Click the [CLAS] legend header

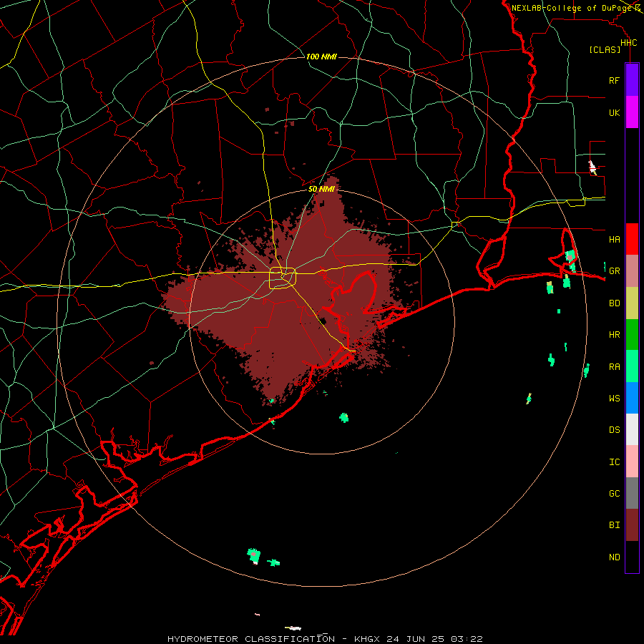click(605, 49)
